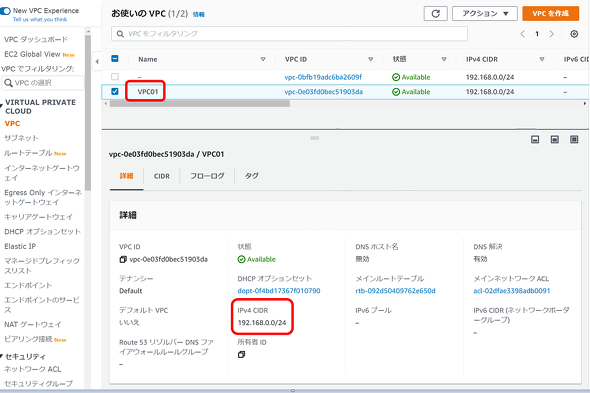This screenshot has width=590, height=393.
Task: Check the unnamed VPC row checkbox
Action: pos(115,77)
